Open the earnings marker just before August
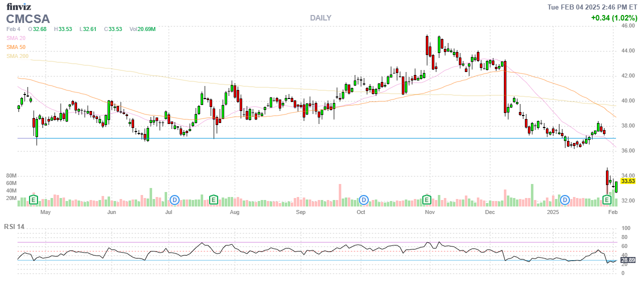The image size is (644, 281). [x=213, y=200]
